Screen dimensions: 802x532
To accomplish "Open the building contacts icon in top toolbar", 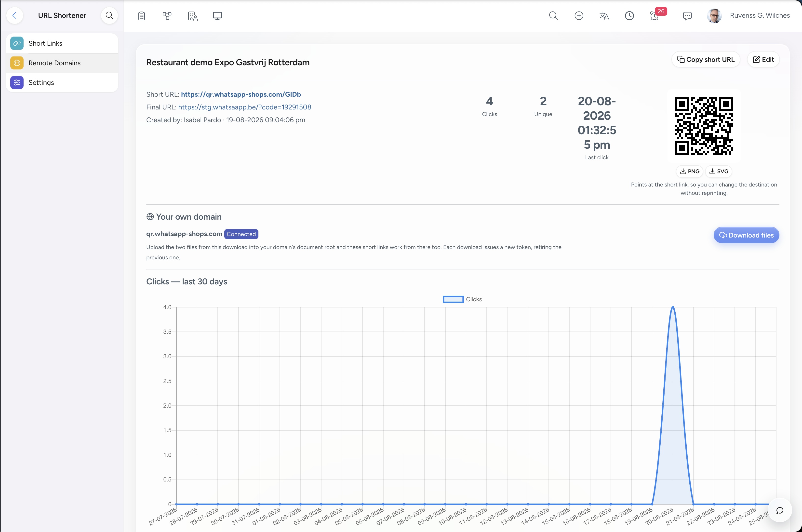I will [192, 16].
